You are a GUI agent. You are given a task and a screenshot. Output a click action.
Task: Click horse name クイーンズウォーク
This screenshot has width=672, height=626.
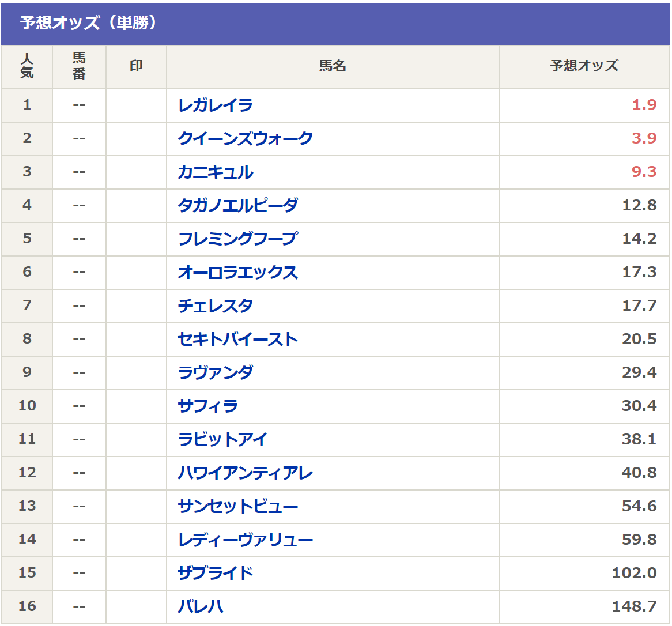coord(245,139)
